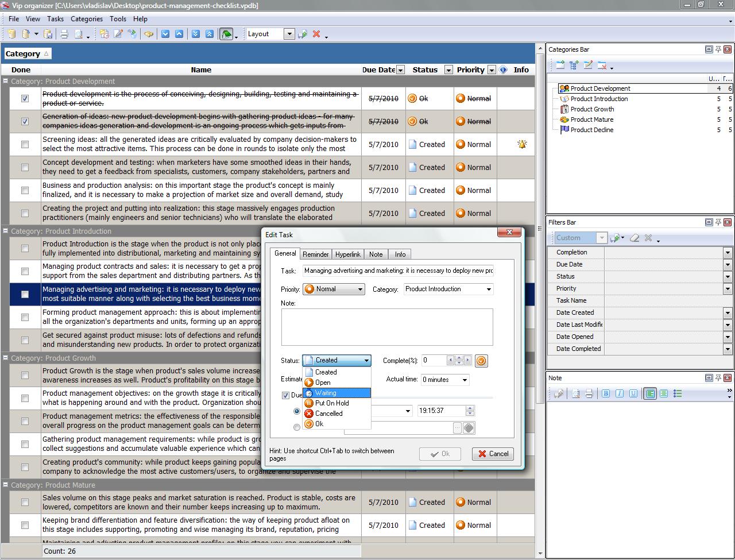
Task: Open the Tools menu
Action: 118,19
